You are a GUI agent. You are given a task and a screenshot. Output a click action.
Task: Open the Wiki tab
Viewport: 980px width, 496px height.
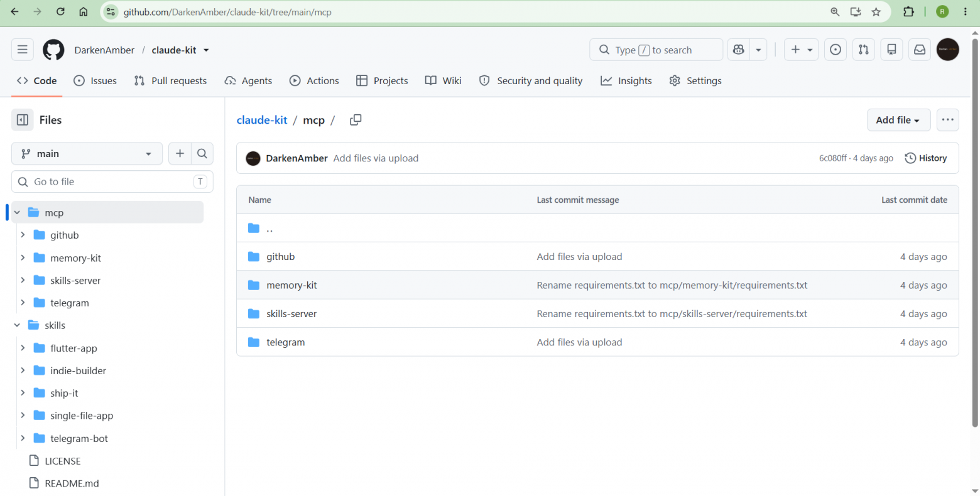pyautogui.click(x=444, y=81)
